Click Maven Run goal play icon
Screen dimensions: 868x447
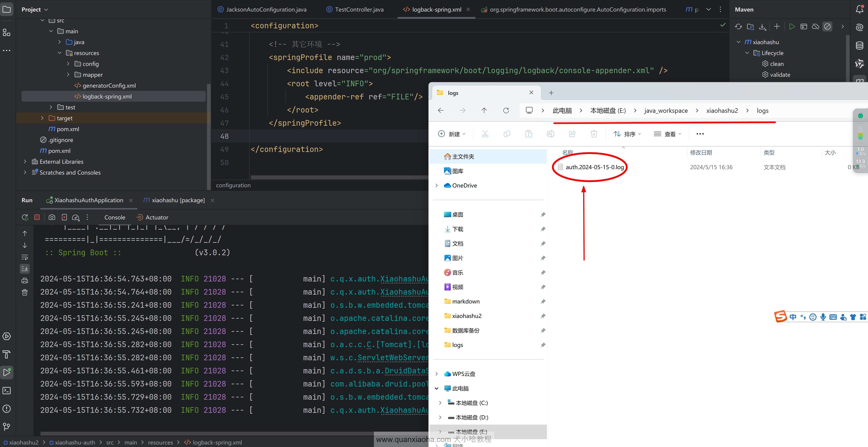792,26
